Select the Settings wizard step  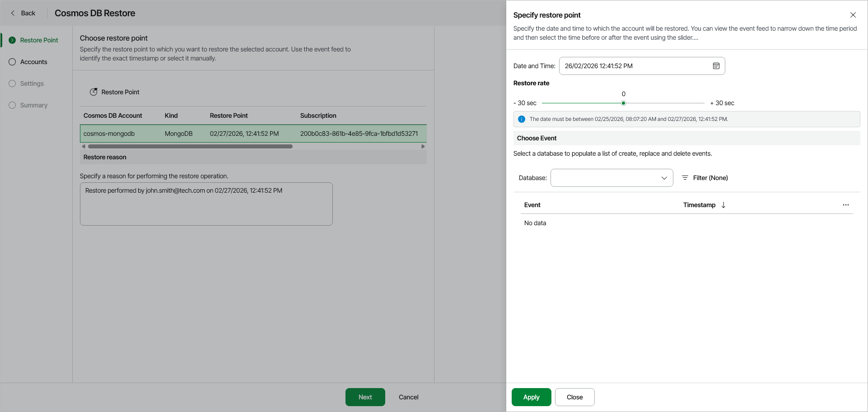[32, 83]
